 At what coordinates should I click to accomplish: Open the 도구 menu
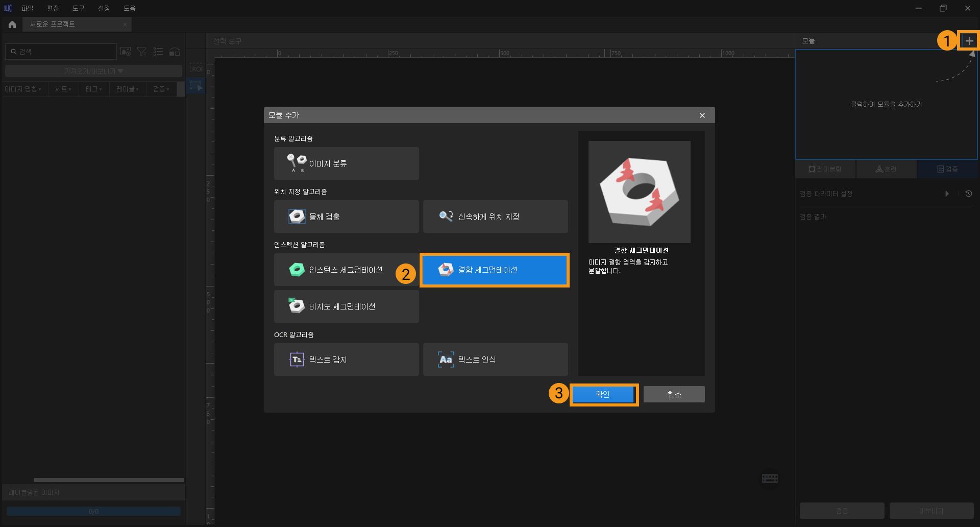[79, 8]
